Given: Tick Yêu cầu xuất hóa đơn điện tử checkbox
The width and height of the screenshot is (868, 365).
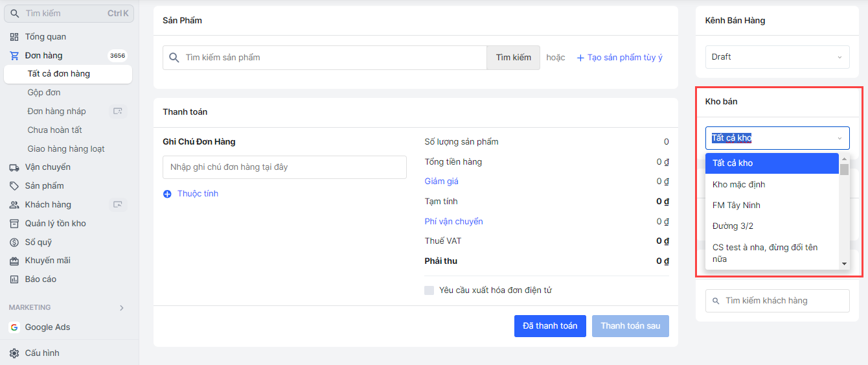Looking at the screenshot, I should pyautogui.click(x=429, y=290).
